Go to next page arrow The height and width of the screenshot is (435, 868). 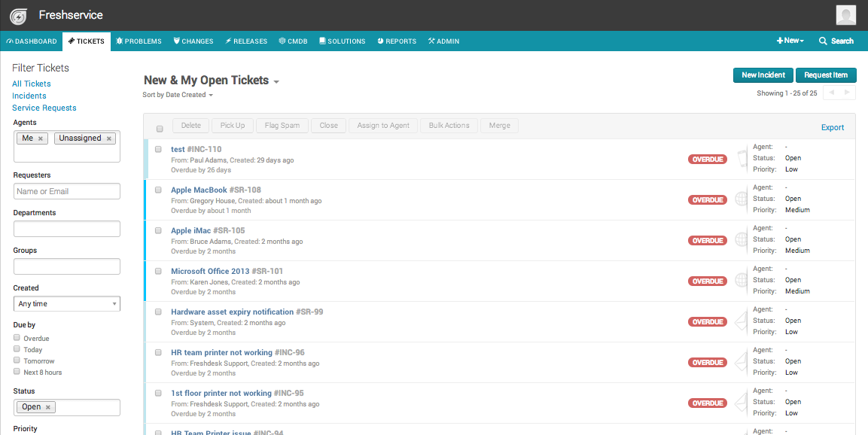tap(847, 93)
